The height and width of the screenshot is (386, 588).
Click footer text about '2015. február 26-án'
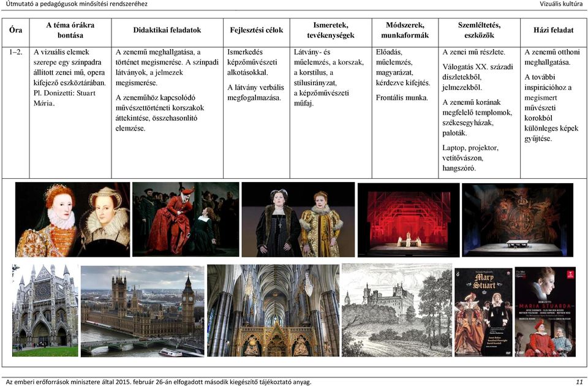tap(159, 382)
